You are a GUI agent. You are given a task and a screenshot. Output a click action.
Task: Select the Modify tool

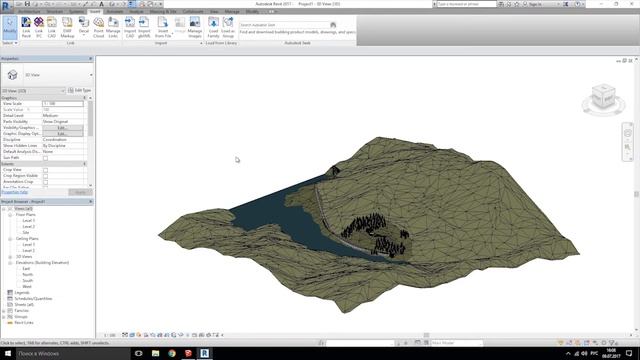point(9,27)
